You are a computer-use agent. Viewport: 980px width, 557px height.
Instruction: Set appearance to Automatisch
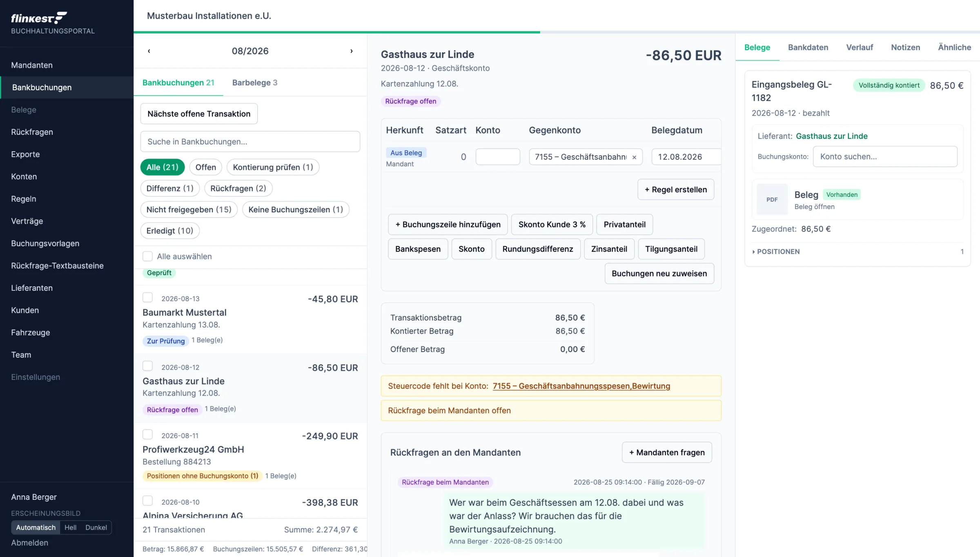[x=36, y=527]
